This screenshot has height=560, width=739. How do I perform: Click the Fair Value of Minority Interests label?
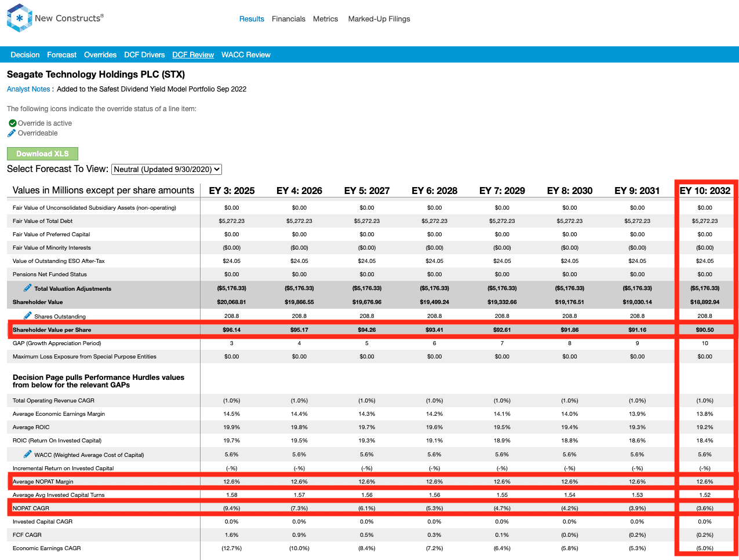[52, 248]
